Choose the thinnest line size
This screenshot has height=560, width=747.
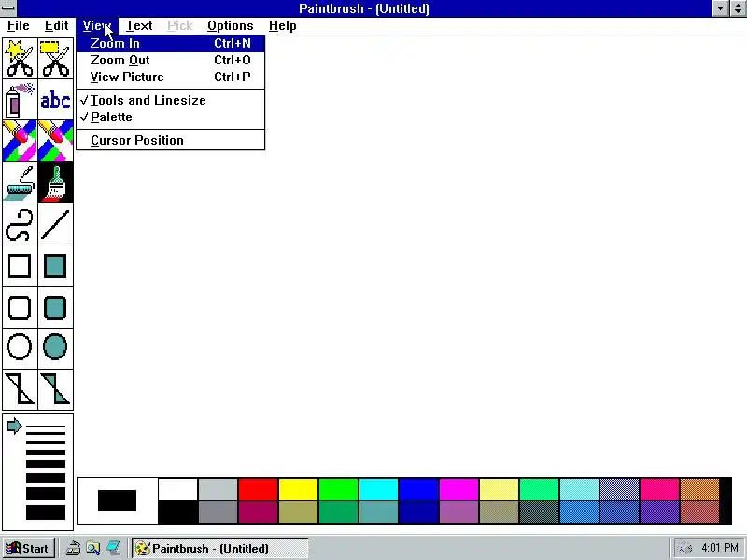click(46, 427)
